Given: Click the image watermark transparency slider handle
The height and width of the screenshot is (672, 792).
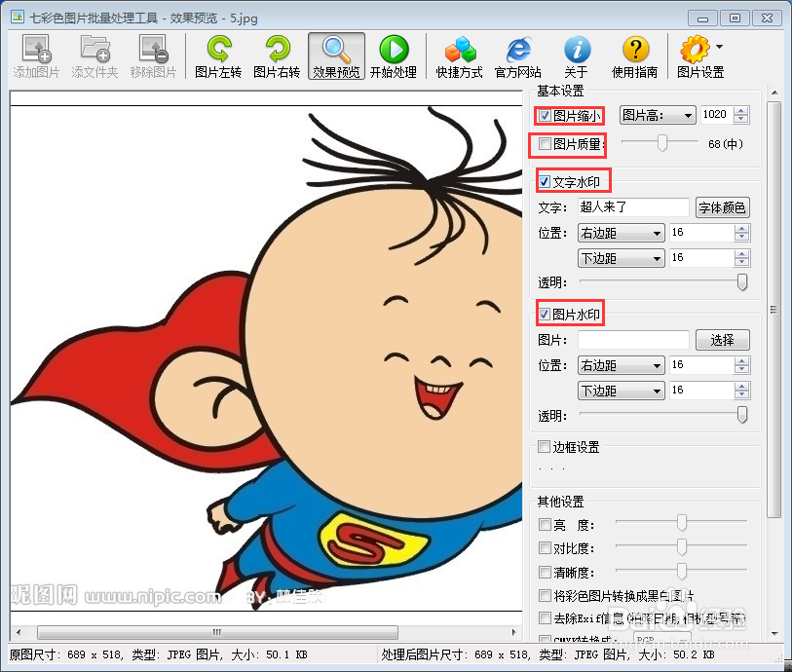Looking at the screenshot, I should coord(742,415).
